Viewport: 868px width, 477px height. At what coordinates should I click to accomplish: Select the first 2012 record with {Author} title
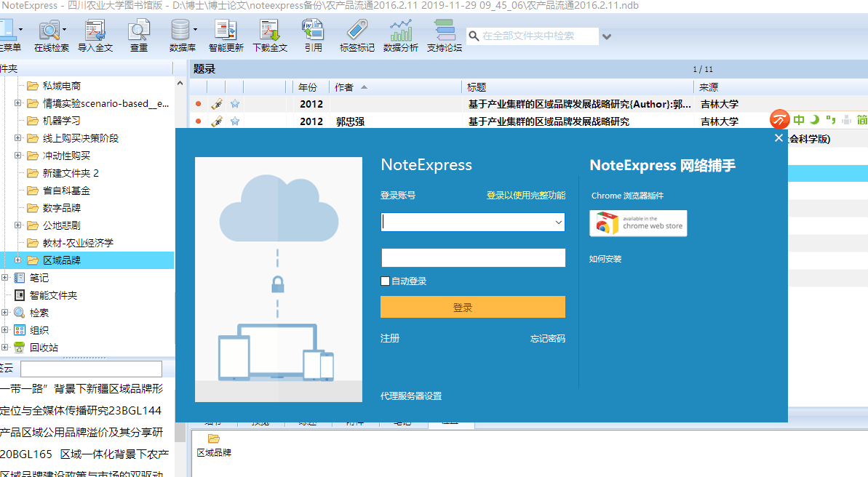coord(529,104)
